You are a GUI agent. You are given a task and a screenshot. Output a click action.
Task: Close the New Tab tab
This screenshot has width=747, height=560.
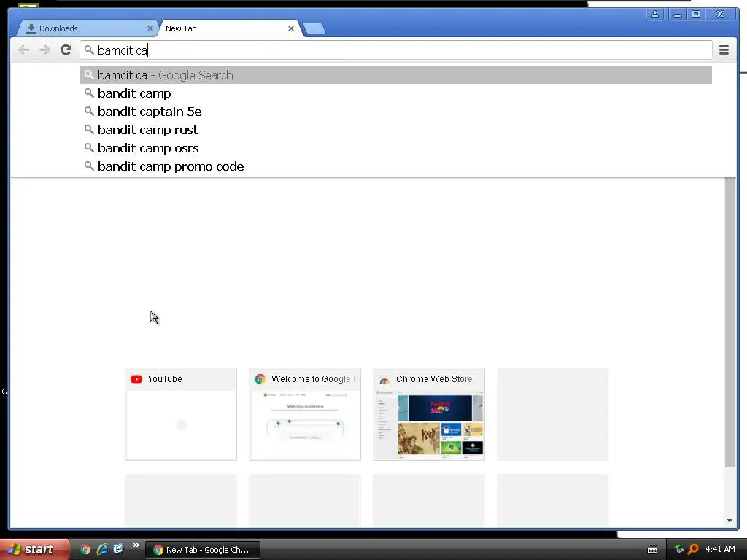pyautogui.click(x=291, y=28)
